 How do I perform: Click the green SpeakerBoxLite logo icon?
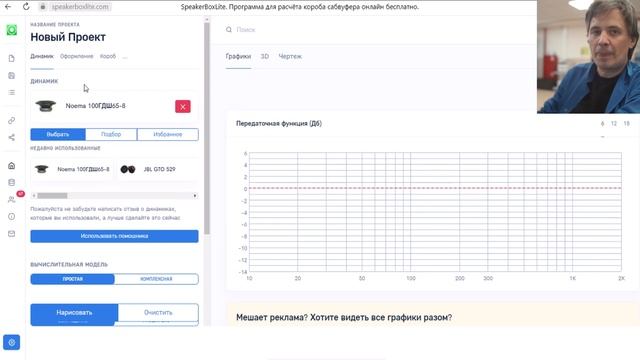tap(11, 30)
